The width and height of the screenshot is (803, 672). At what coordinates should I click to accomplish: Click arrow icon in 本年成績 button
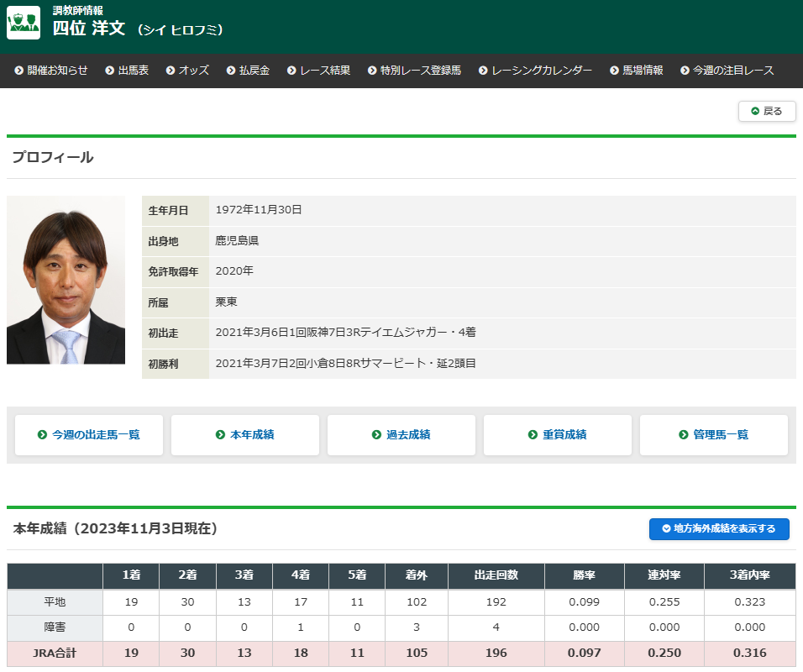(x=220, y=435)
